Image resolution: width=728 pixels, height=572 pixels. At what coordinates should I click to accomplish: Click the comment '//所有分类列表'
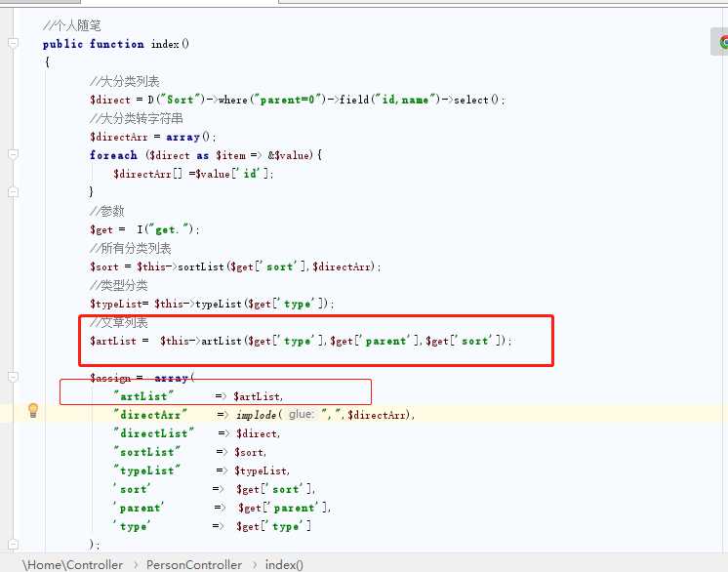point(131,248)
